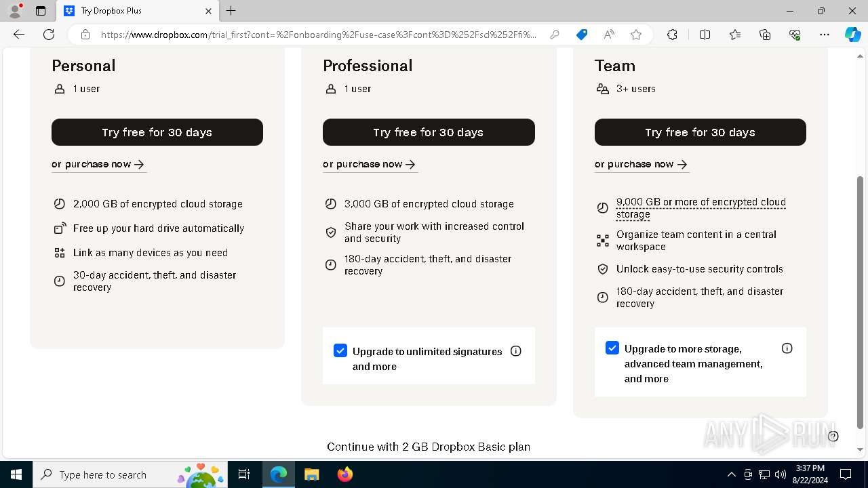This screenshot has height=488, width=868.
Task: Continue with 2 GB Dropbox Basic plan
Action: 429,447
